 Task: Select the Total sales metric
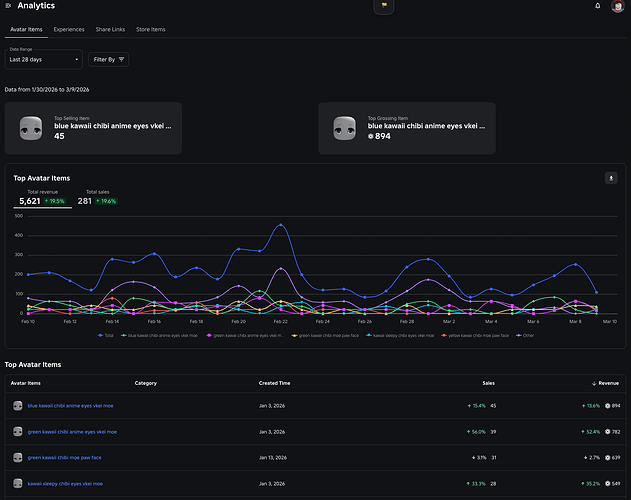97,198
